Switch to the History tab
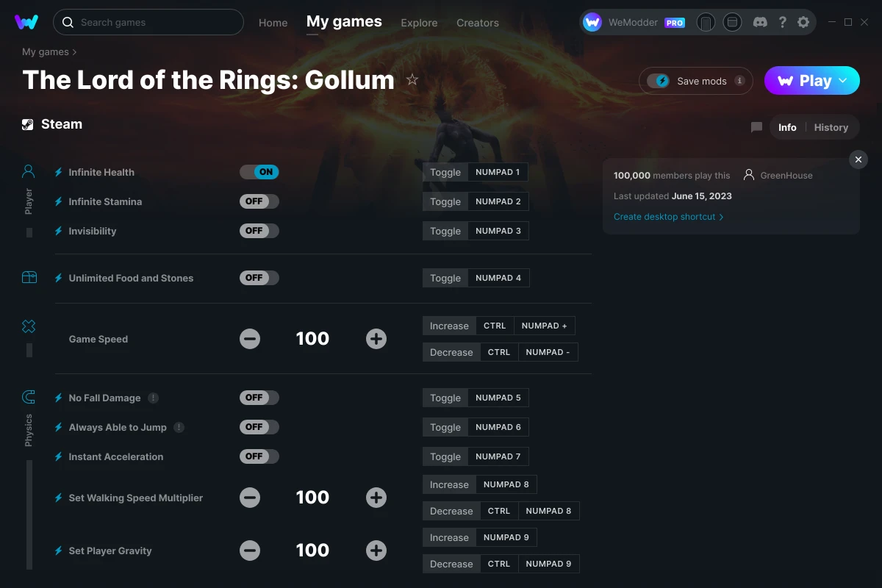This screenshot has width=882, height=588. 831,127
